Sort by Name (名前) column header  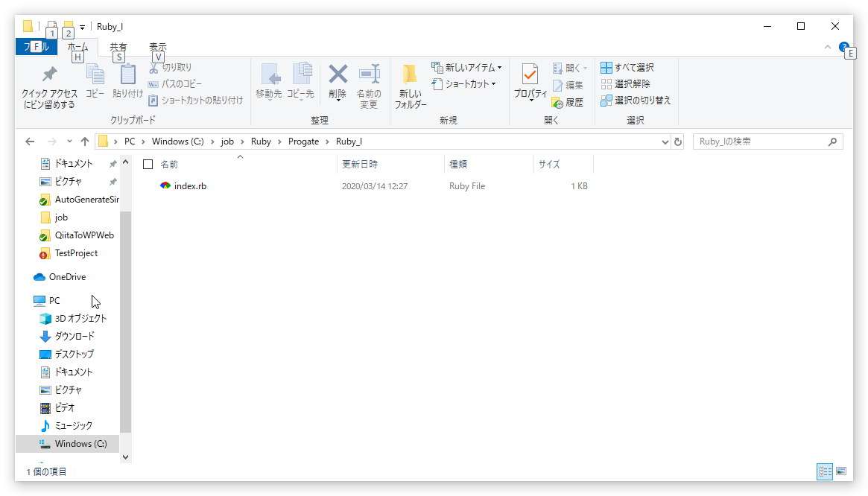(169, 165)
